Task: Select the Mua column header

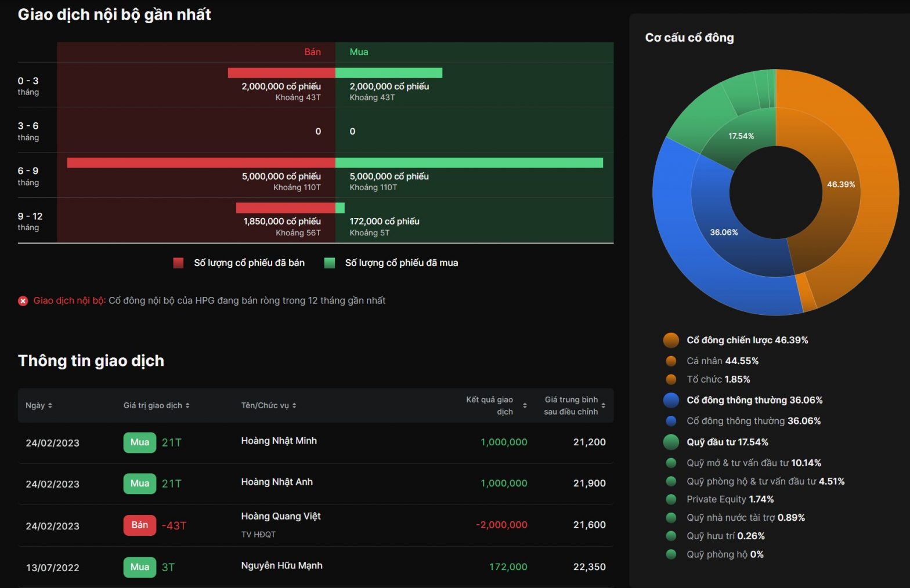Action: pos(359,52)
